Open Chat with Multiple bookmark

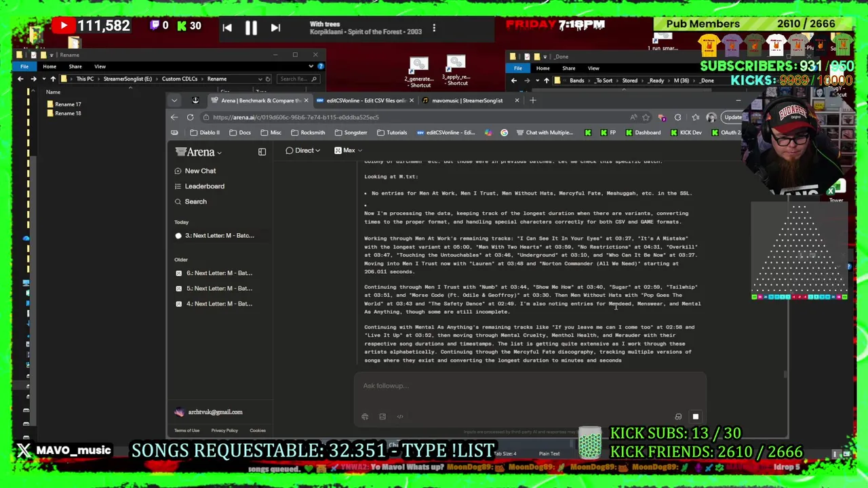point(545,133)
